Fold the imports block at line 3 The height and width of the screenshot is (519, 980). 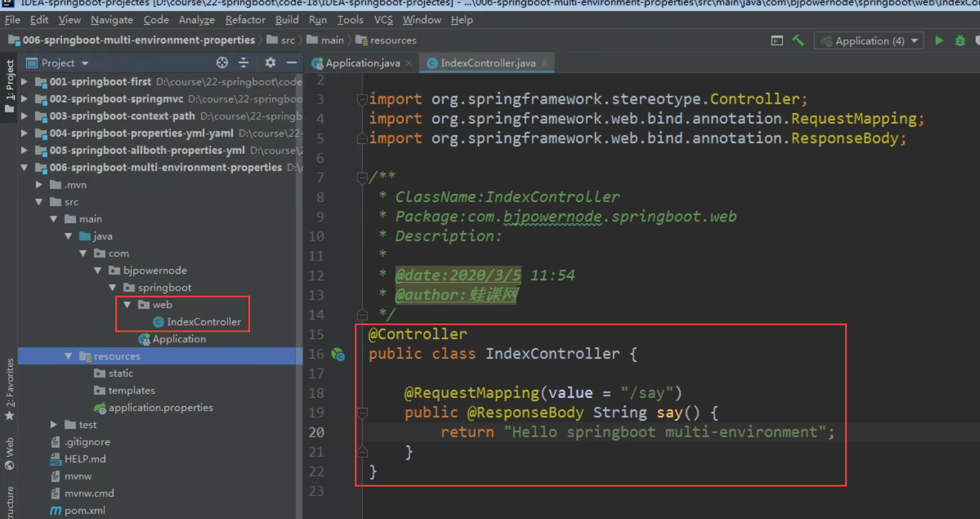pyautogui.click(x=362, y=100)
